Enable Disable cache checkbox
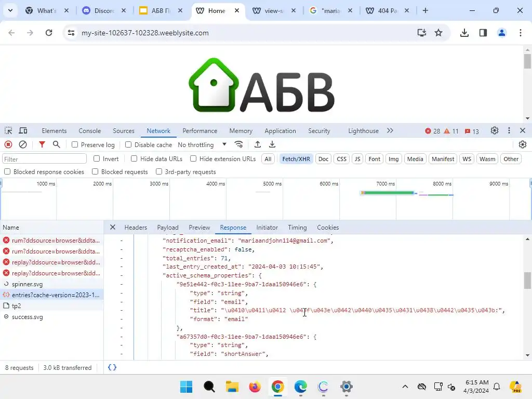 pos(128,144)
